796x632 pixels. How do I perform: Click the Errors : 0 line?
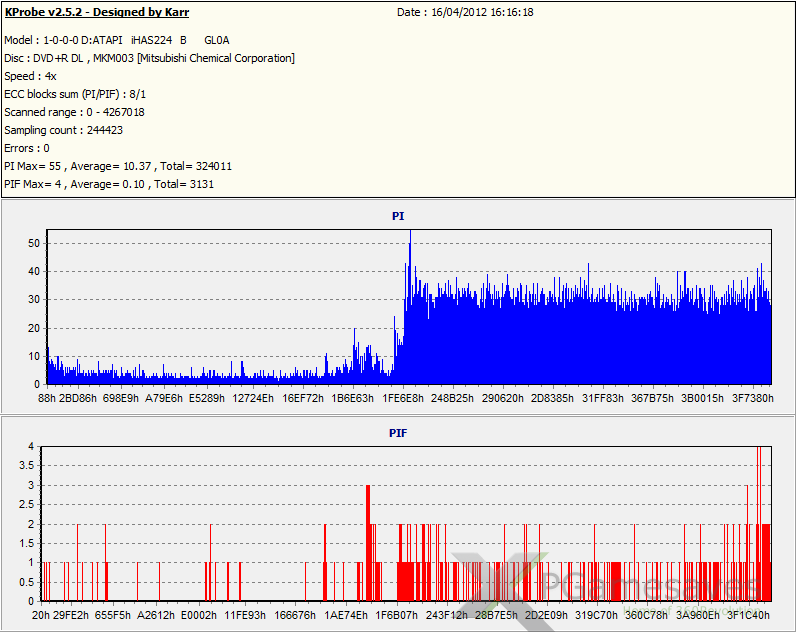[27, 148]
